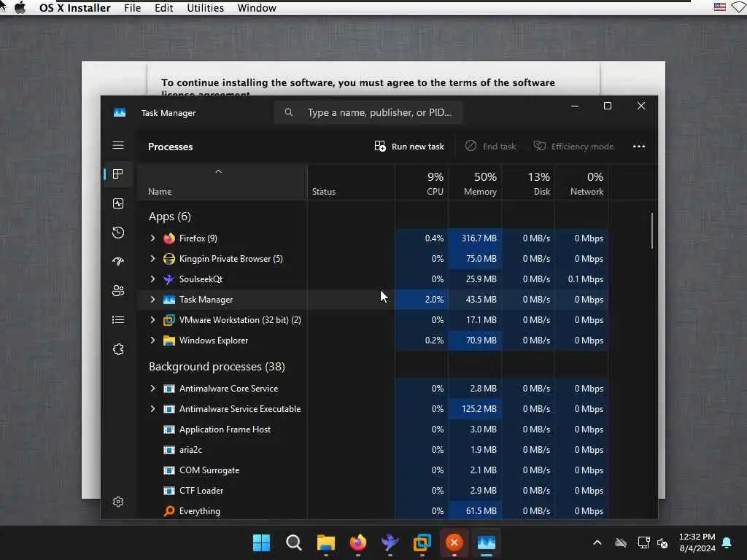Viewport: 747px width, 560px height.
Task: Open the OS X Installer menu
Action: point(75,8)
